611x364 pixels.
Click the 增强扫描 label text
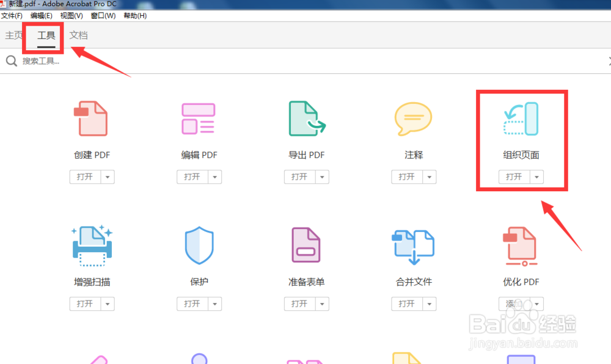pos(92,282)
